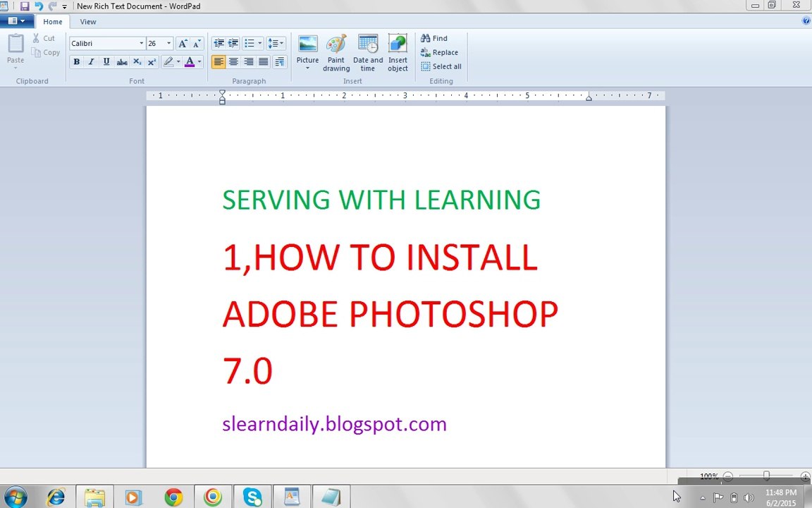Cut the selected text
Screen dimensions: 812x508
pyautogui.click(x=44, y=38)
